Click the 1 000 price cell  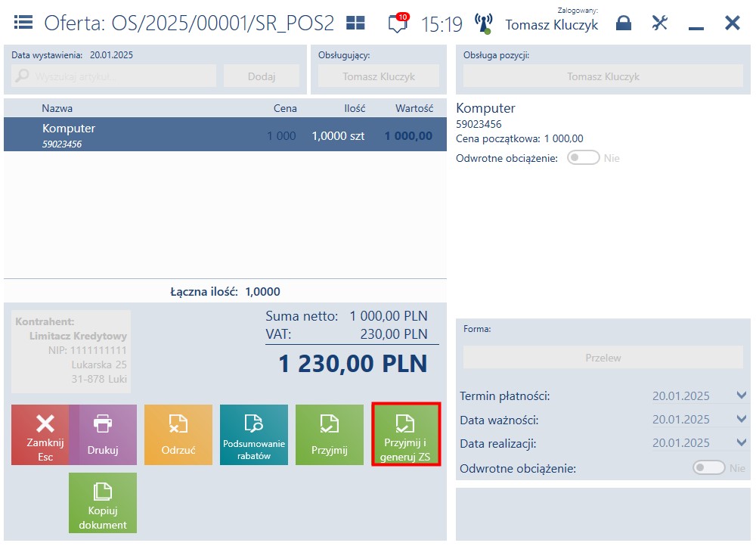[281, 136]
